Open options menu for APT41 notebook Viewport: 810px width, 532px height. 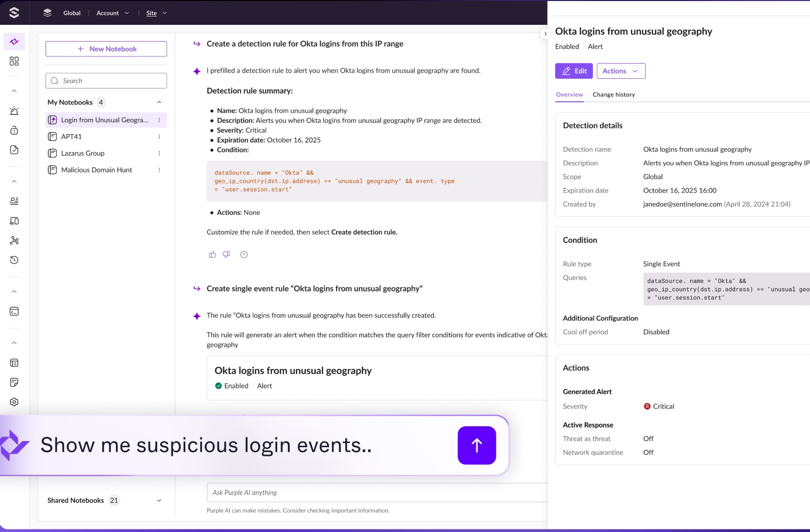tap(159, 137)
